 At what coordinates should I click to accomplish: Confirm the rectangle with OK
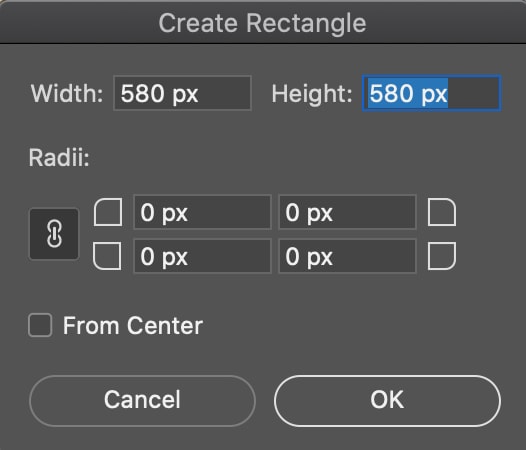tap(387, 401)
